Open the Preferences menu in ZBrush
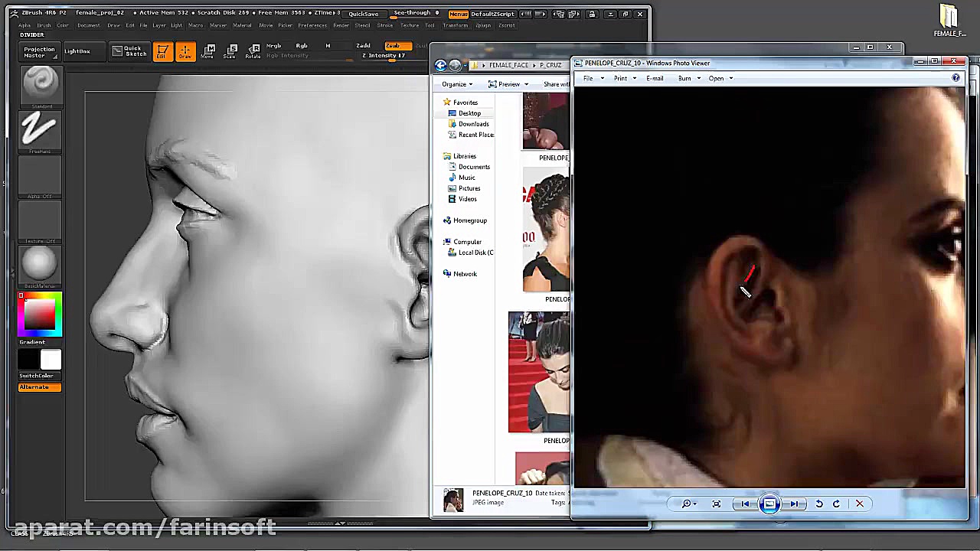 pos(312,25)
